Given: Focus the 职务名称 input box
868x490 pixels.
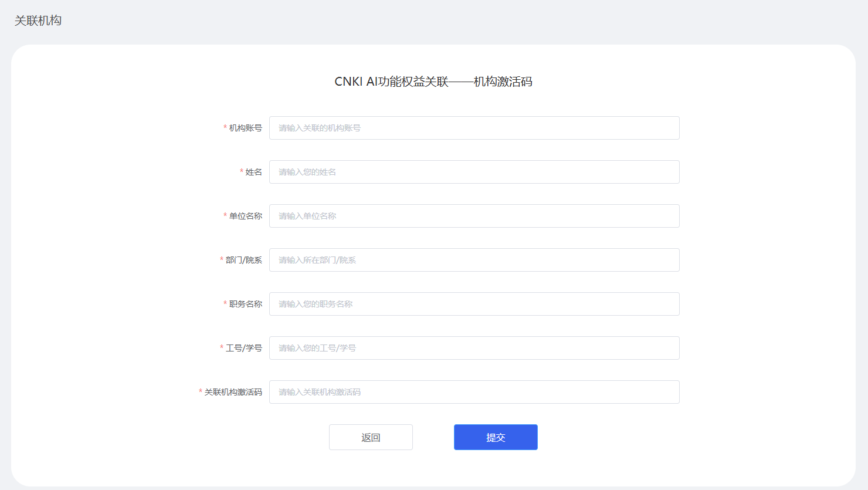Looking at the screenshot, I should coord(474,304).
